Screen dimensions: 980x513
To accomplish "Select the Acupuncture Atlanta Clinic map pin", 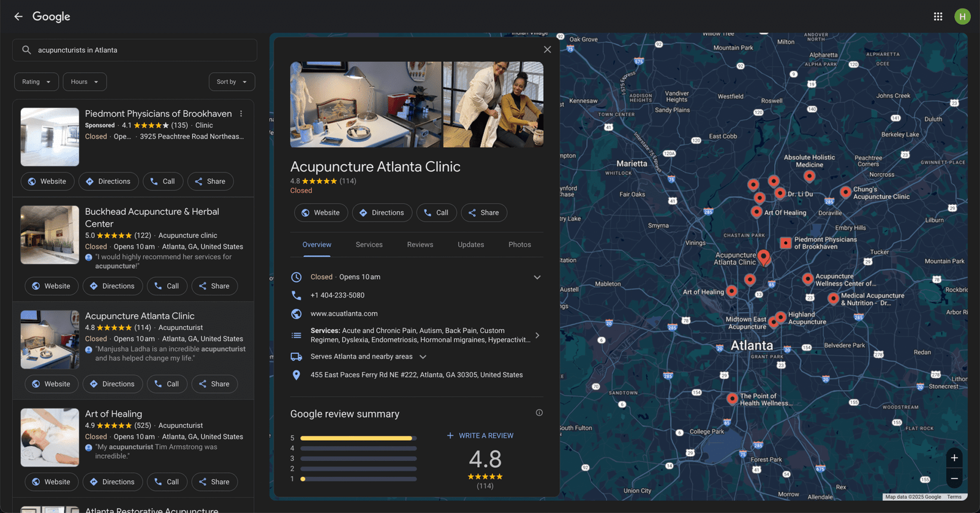I will click(x=763, y=257).
